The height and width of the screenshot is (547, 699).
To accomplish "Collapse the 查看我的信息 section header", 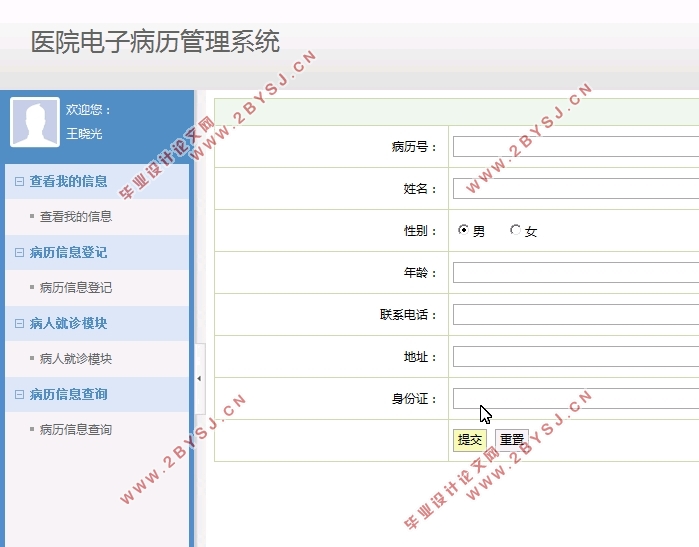I will pyautogui.click(x=97, y=181).
